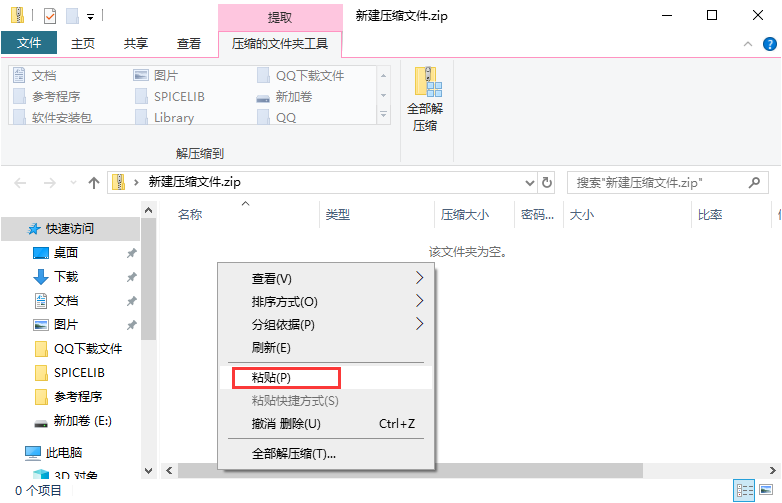782x503 pixels.
Task: Select the 压缩的文件夹工具 tab
Action: (x=280, y=44)
